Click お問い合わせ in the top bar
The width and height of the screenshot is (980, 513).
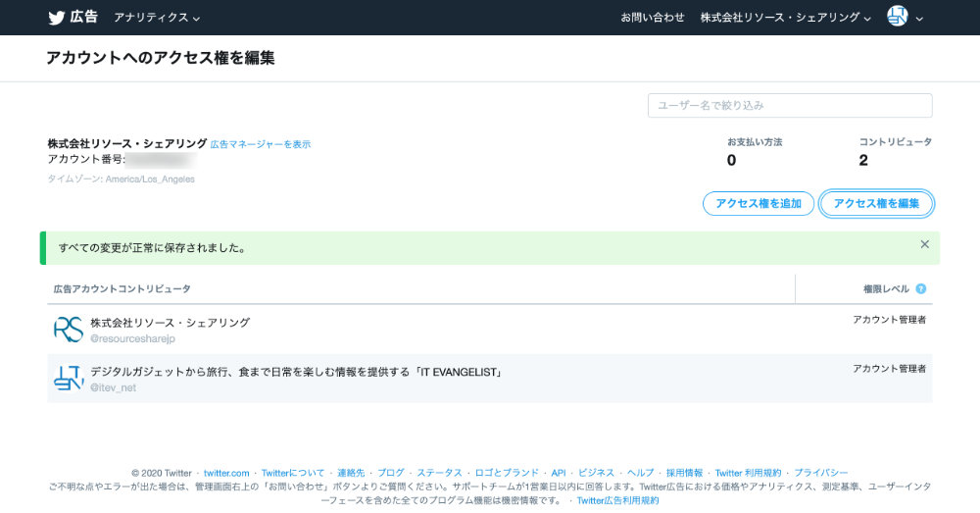point(652,18)
